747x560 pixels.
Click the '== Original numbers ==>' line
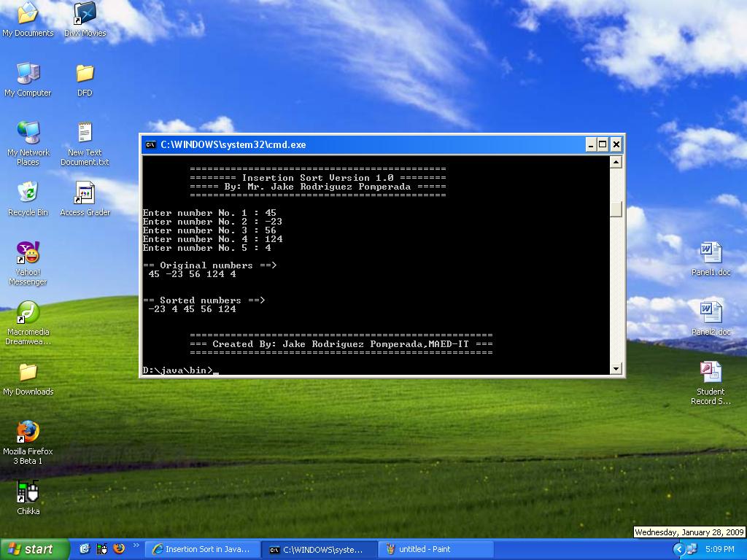209,265
